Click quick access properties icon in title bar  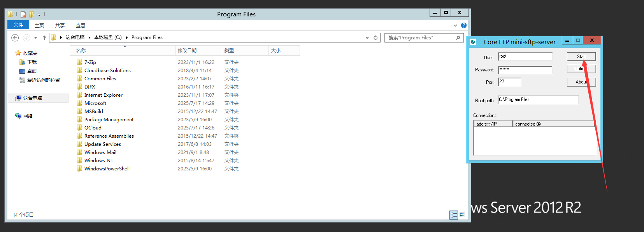pyautogui.click(x=23, y=14)
